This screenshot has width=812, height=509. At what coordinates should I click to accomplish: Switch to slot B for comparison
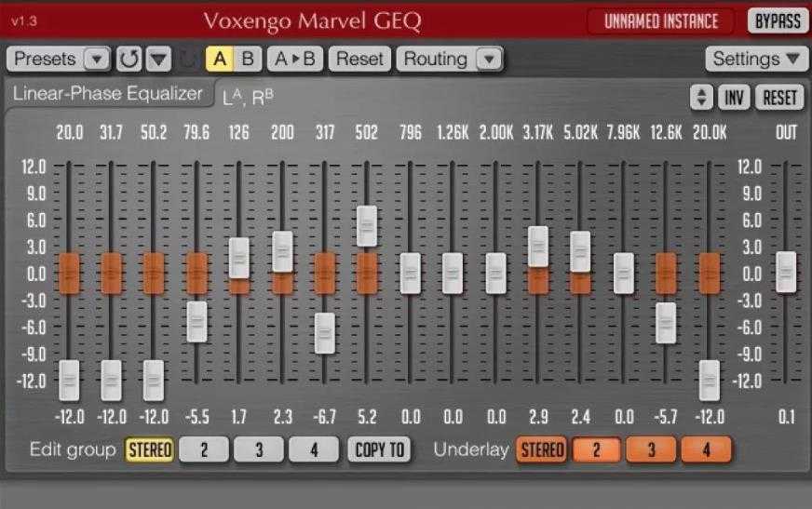click(247, 60)
